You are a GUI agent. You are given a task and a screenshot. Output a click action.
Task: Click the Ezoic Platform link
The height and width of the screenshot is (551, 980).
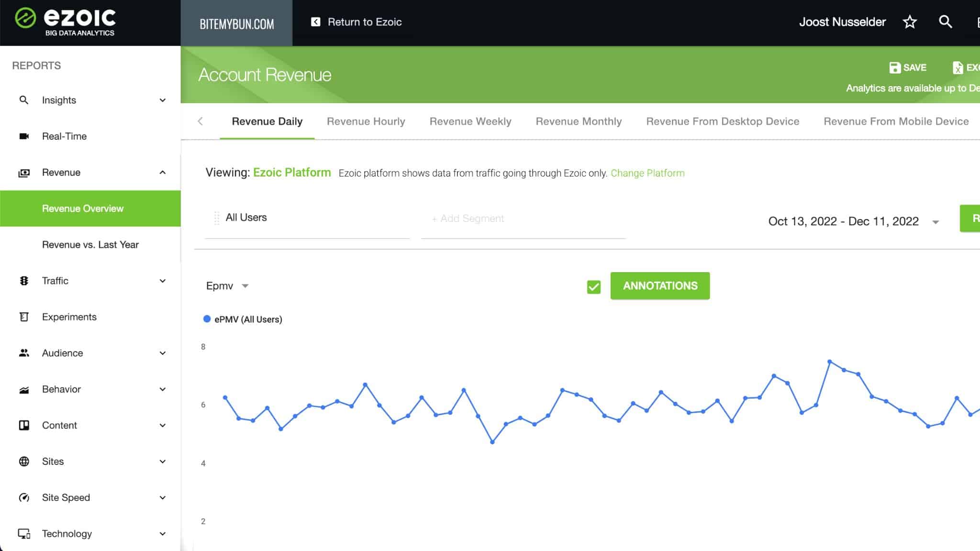coord(292,173)
